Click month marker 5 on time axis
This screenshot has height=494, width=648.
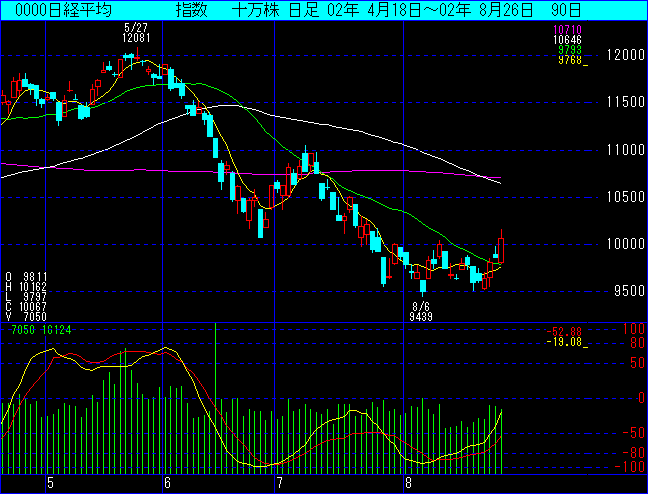(x=50, y=483)
